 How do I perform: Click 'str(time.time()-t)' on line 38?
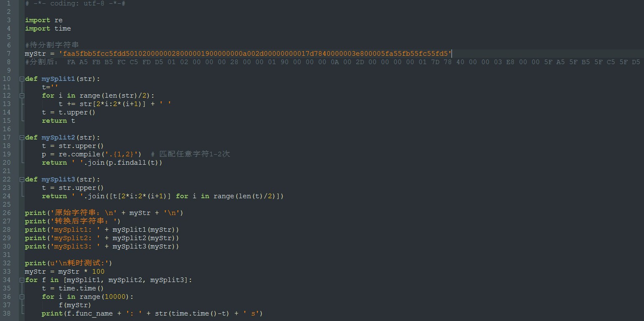pos(192,313)
